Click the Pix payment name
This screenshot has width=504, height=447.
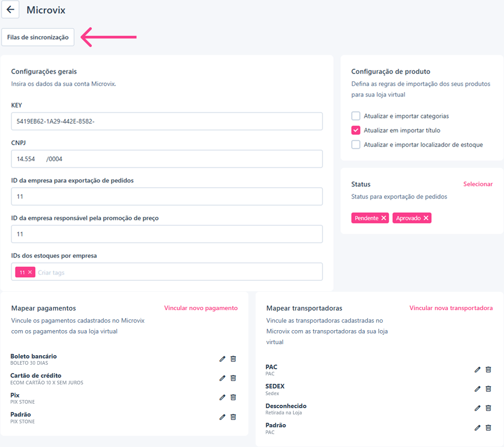tap(15, 395)
